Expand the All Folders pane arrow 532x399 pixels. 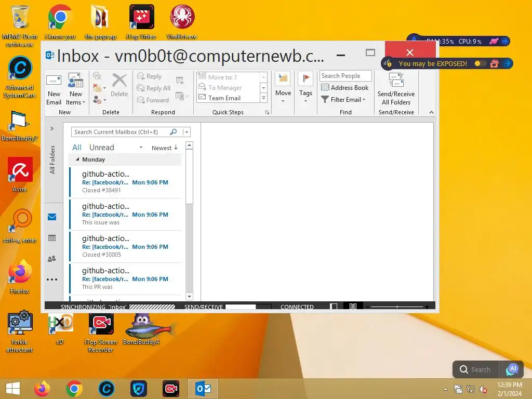click(x=52, y=129)
